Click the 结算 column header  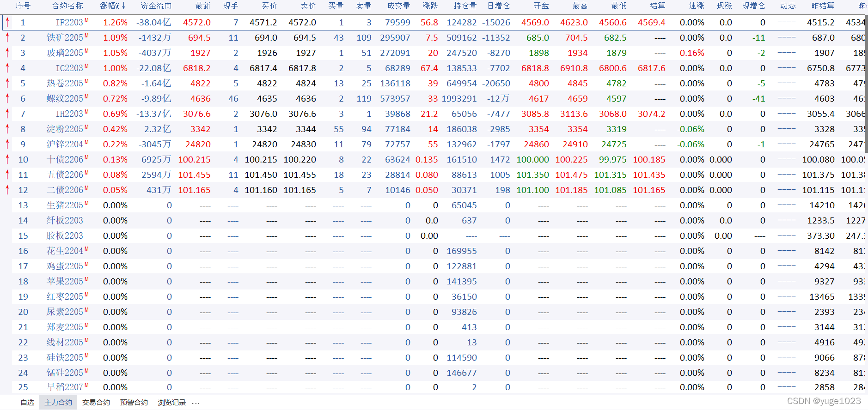point(658,6)
